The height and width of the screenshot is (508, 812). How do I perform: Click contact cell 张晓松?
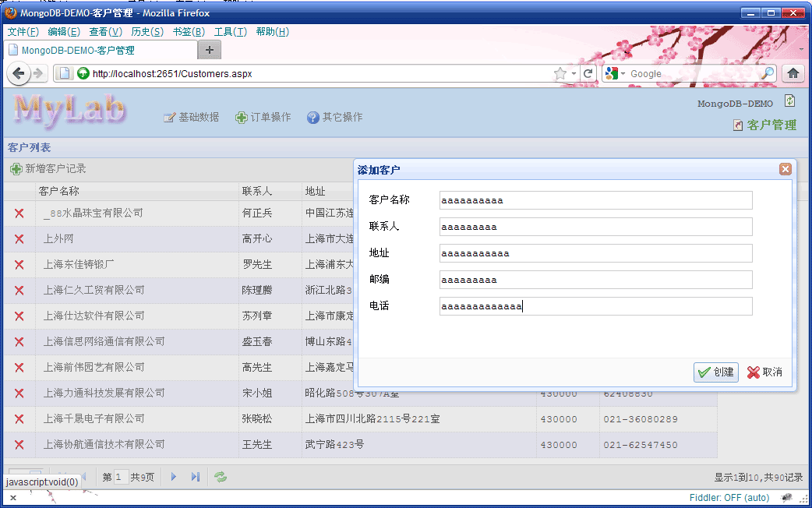pos(257,418)
